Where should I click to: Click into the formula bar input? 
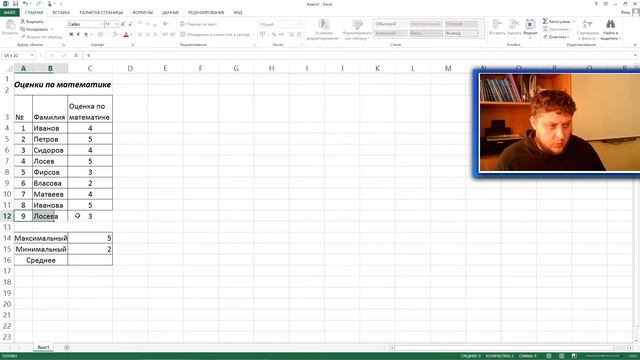pos(359,55)
